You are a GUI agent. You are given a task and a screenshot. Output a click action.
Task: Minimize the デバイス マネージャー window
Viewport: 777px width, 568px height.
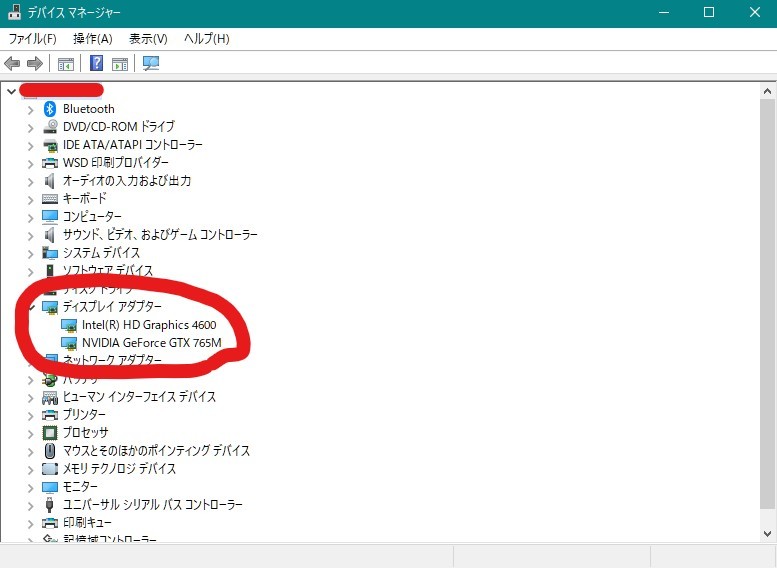664,12
